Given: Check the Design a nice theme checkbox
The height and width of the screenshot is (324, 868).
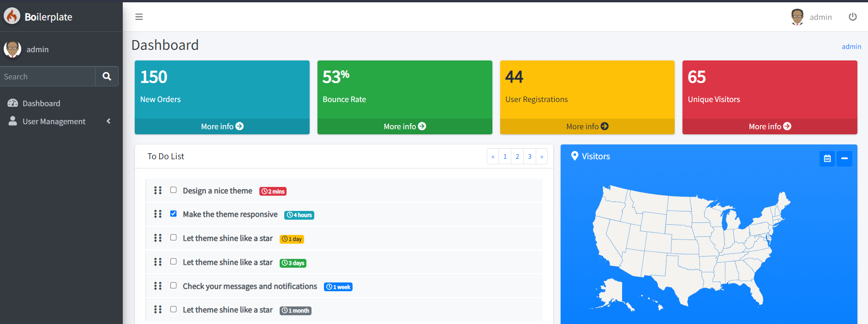Looking at the screenshot, I should [x=174, y=190].
